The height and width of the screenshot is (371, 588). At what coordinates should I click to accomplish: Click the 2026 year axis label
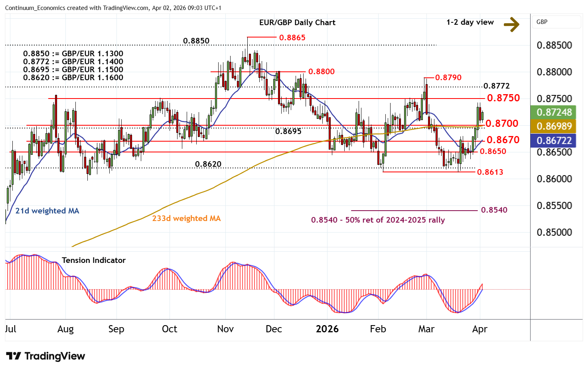click(x=327, y=329)
